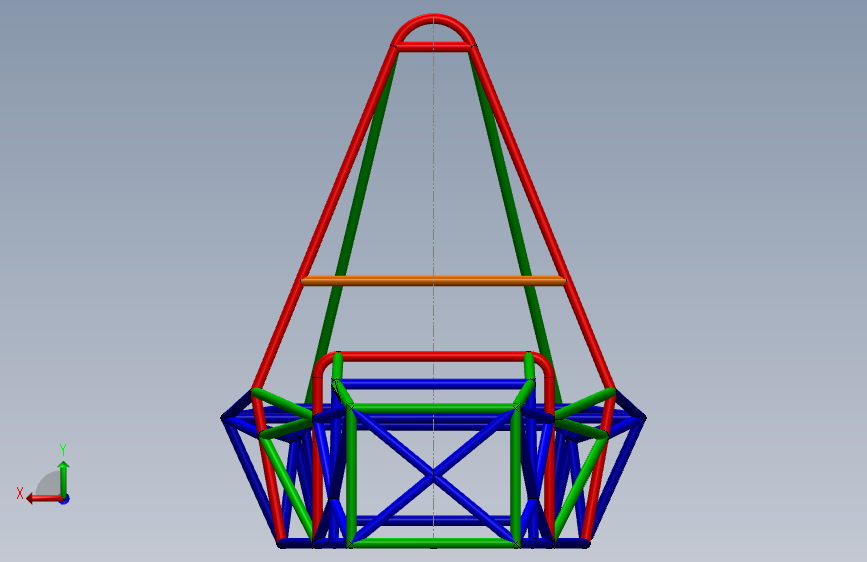Select the left sloped red main hoop tube
Viewport: 867px width, 562px height.
(323, 217)
